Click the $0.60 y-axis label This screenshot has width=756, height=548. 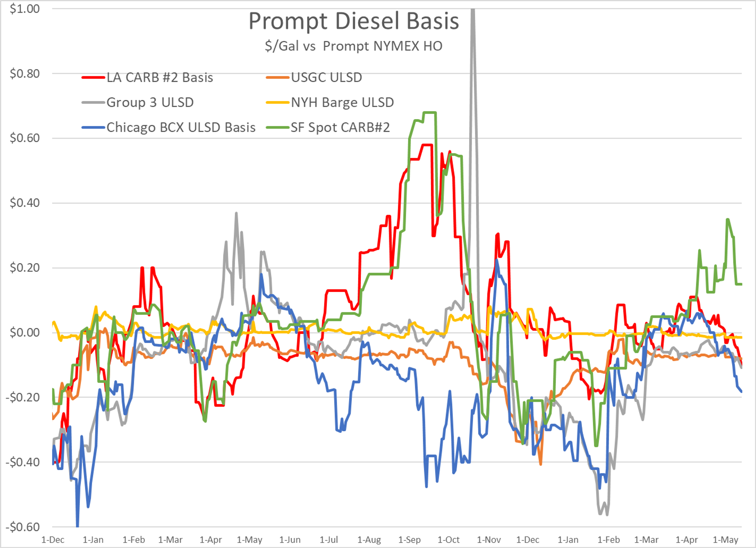[25, 138]
